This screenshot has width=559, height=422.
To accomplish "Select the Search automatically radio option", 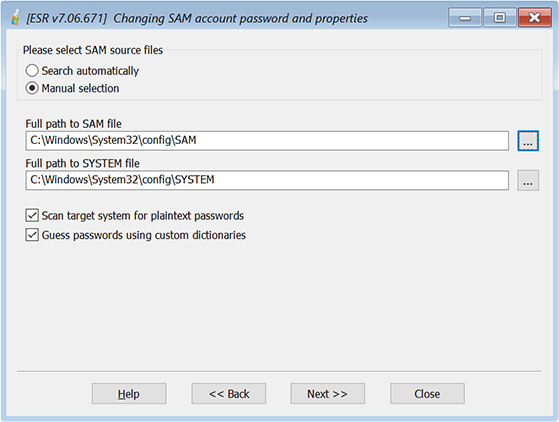I will pos(32,71).
